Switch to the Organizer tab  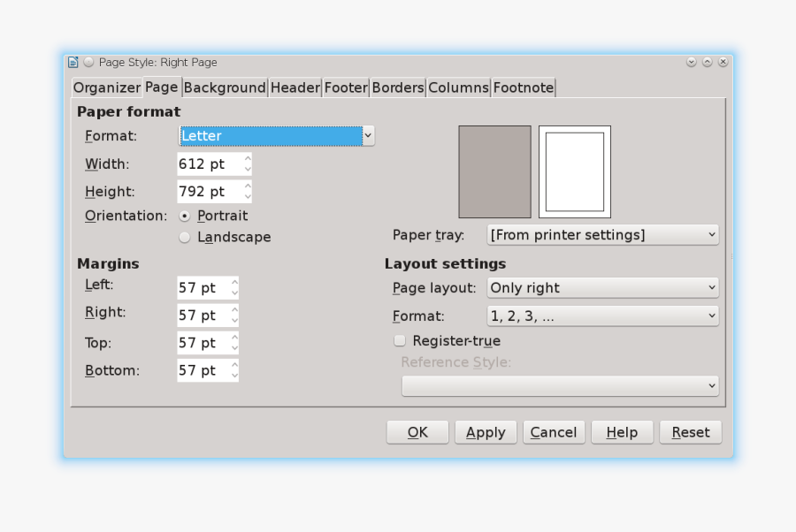click(x=106, y=87)
